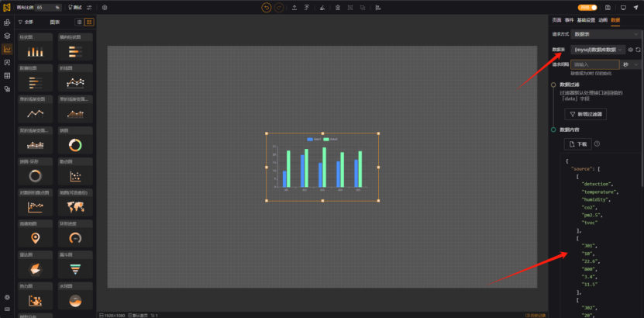
Task: Click the eraser-style toolbar icon
Action: pos(322,8)
